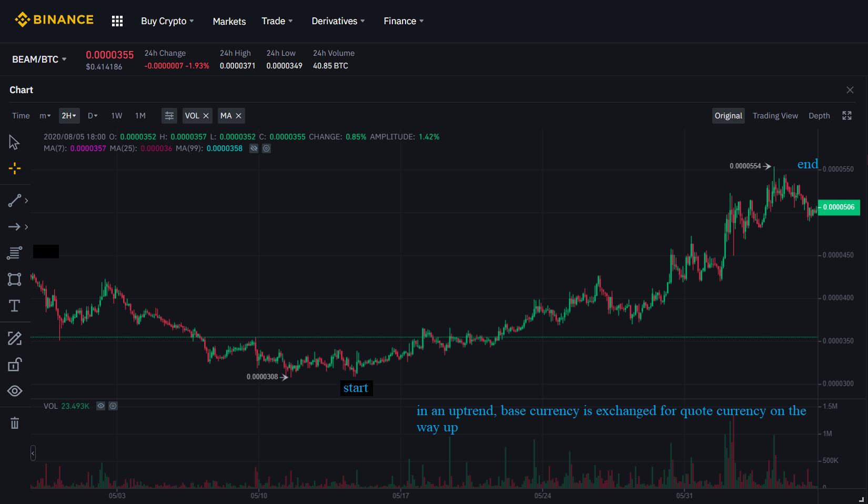Click the 05/31 date axis label
The height and width of the screenshot is (504, 868).
coord(684,496)
